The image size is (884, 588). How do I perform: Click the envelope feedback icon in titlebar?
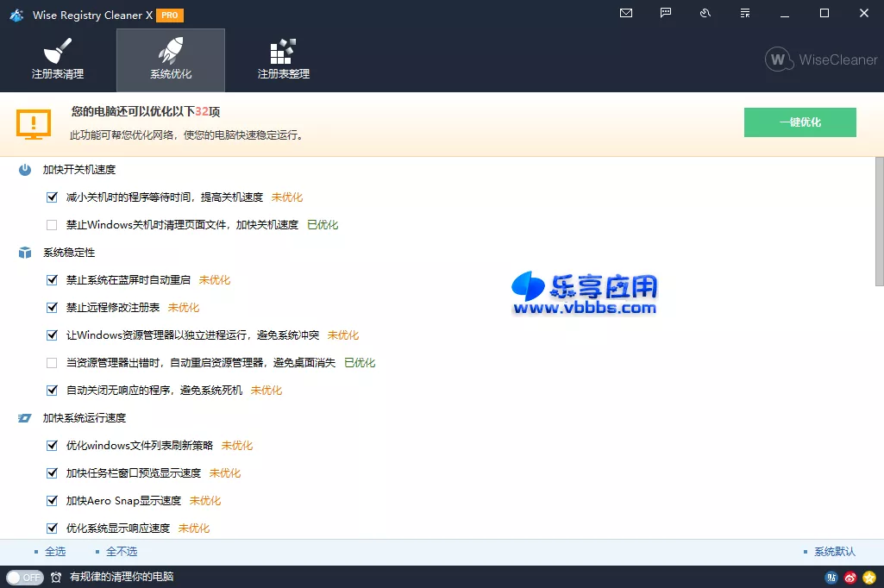click(x=625, y=13)
